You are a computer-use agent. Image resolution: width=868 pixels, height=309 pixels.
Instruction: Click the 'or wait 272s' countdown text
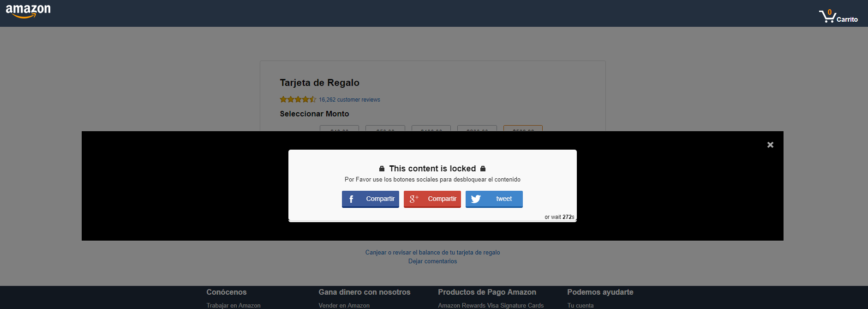pyautogui.click(x=559, y=217)
